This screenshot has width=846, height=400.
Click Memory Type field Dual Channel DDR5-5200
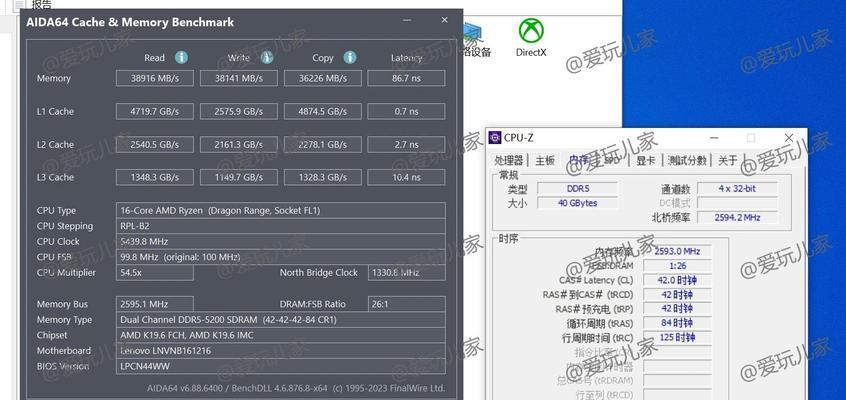coord(281,320)
